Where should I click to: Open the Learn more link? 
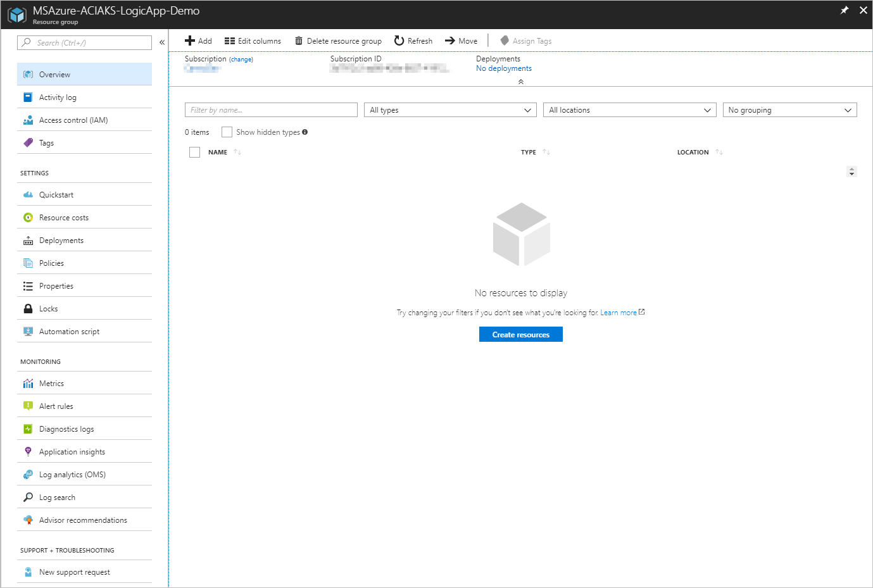[x=619, y=313]
